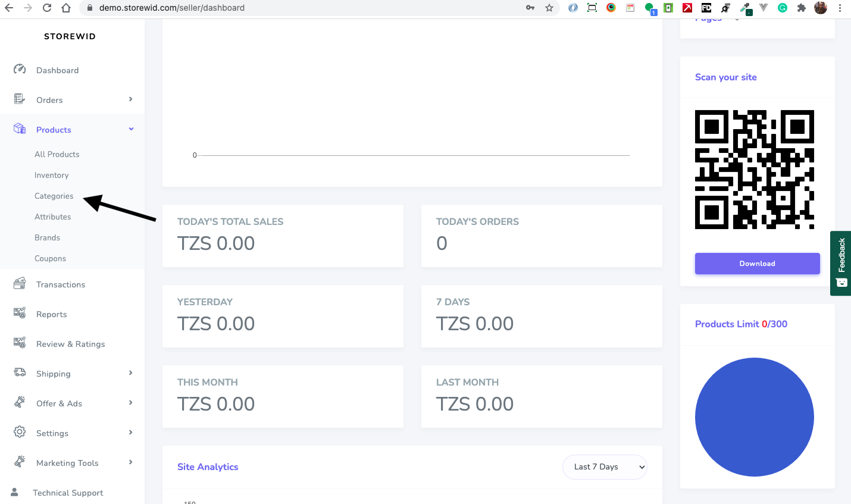The image size is (851, 504).
Task: Click the Reports menu label
Action: pos(52,314)
